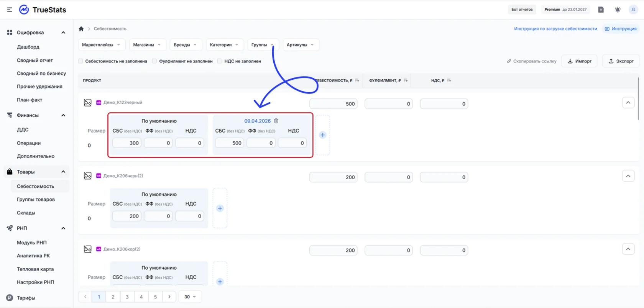Sort by Фулфилмент column icon
Viewport: 644px width, 308px height.
click(x=406, y=80)
